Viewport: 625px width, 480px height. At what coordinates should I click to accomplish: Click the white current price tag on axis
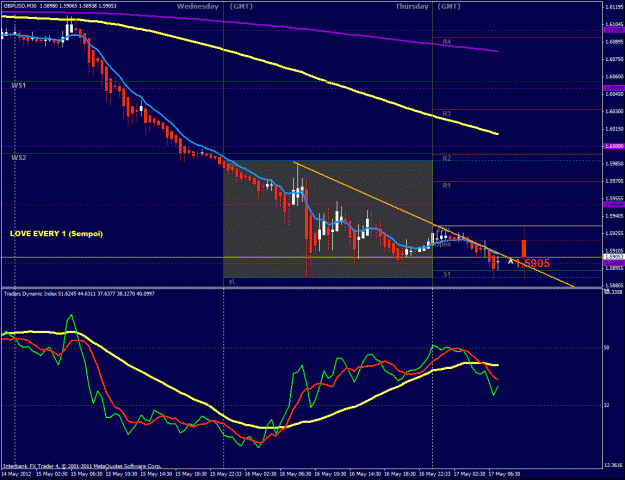[614, 257]
